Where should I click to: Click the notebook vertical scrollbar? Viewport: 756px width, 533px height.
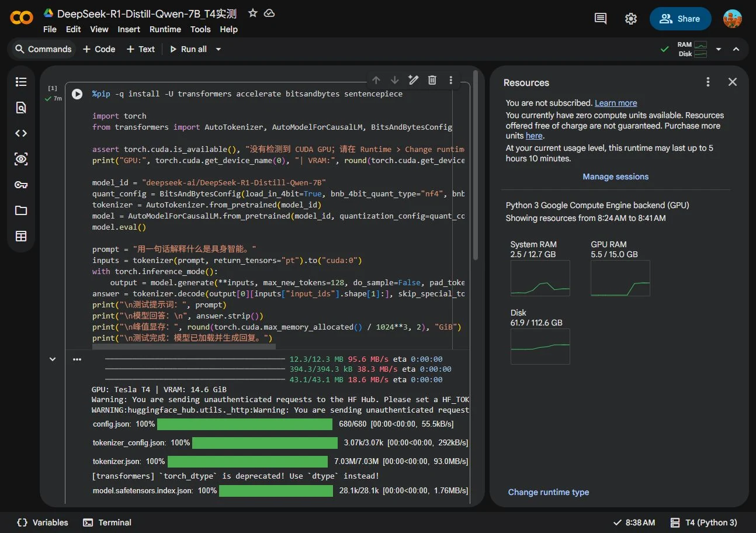[476, 165]
